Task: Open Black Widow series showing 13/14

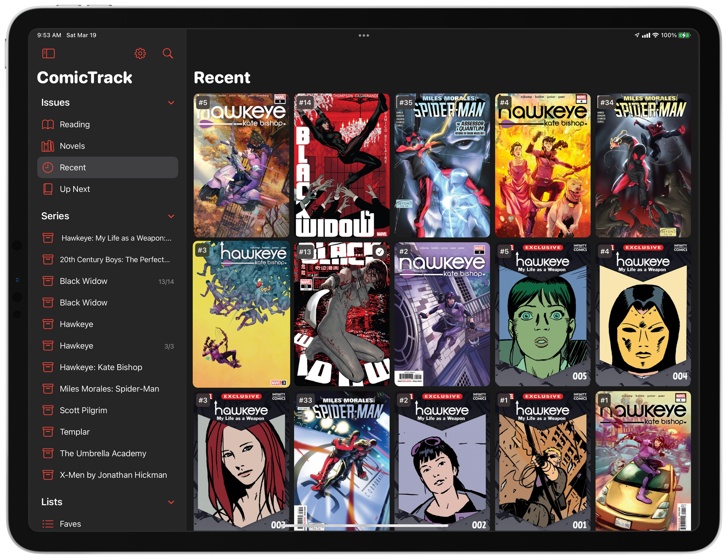Action: (108, 281)
